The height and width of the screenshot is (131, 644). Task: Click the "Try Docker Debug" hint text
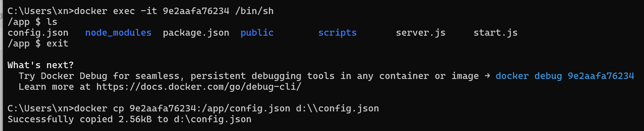pos(63,76)
